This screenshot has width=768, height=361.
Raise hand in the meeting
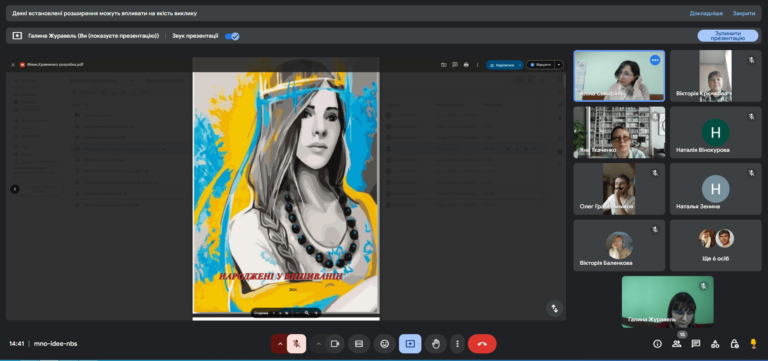pyautogui.click(x=436, y=344)
